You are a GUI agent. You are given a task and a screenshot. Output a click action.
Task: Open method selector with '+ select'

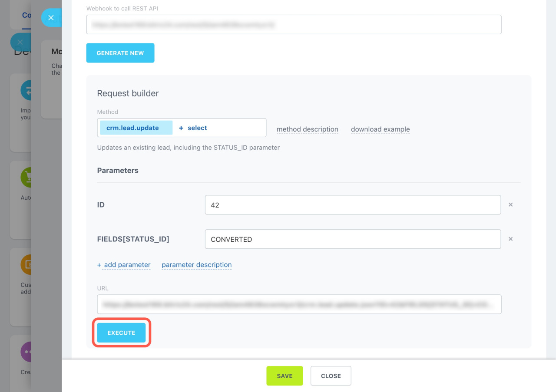[x=193, y=128]
